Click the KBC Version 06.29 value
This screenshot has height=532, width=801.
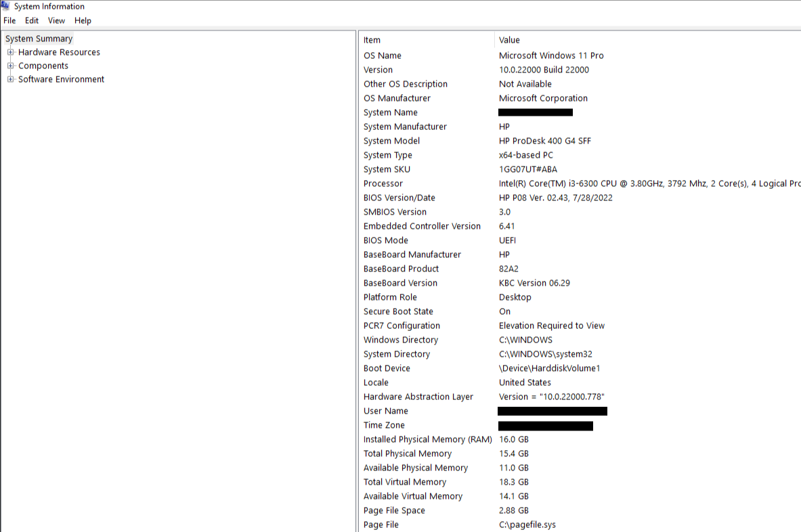point(534,284)
